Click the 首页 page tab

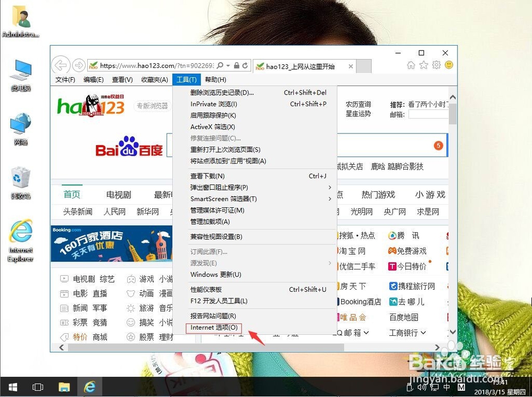[x=72, y=195]
